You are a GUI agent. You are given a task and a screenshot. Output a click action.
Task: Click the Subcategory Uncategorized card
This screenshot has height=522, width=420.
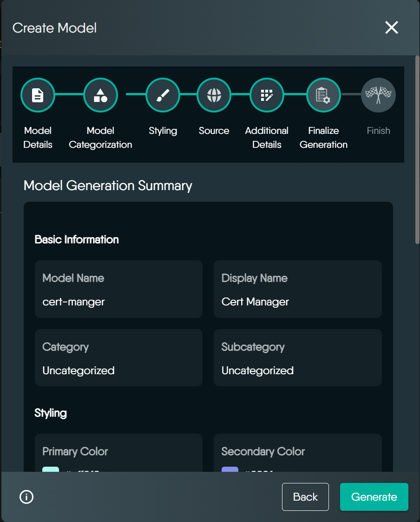point(297,358)
